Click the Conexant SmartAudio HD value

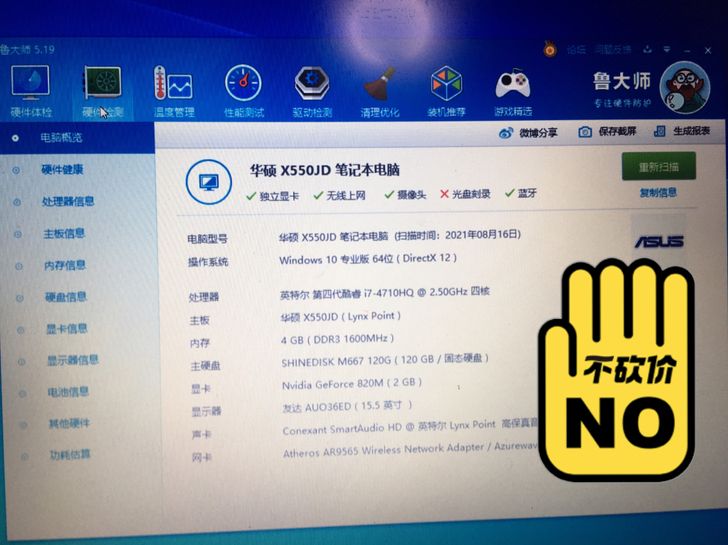(x=410, y=427)
